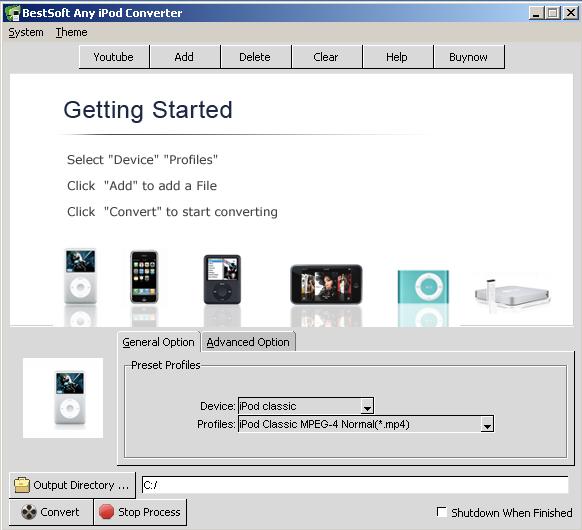The height and width of the screenshot is (530, 582).
Task: Switch to the Advanced Option tab
Action: (x=248, y=342)
